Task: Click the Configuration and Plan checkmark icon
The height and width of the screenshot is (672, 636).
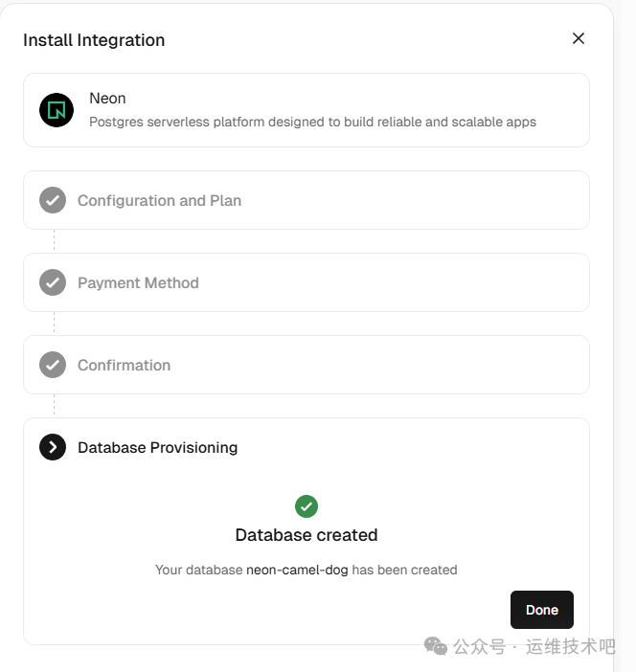Action: pyautogui.click(x=53, y=200)
